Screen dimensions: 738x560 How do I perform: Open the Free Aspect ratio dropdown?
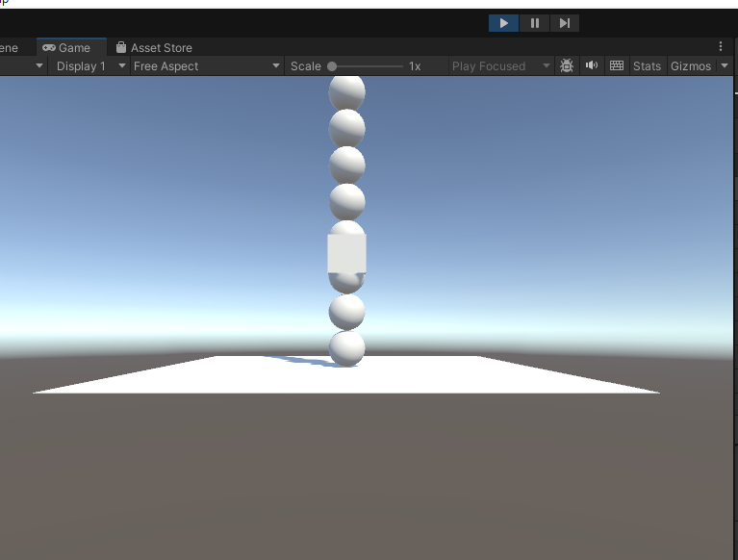207,66
